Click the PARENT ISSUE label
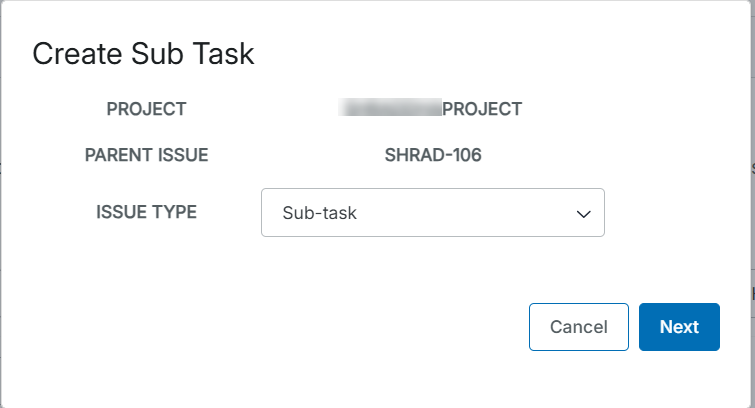The height and width of the screenshot is (408, 755). pos(146,156)
